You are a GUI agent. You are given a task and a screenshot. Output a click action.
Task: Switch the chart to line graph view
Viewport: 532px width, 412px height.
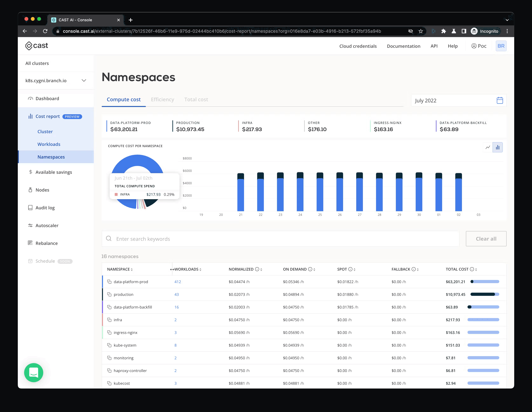point(488,147)
